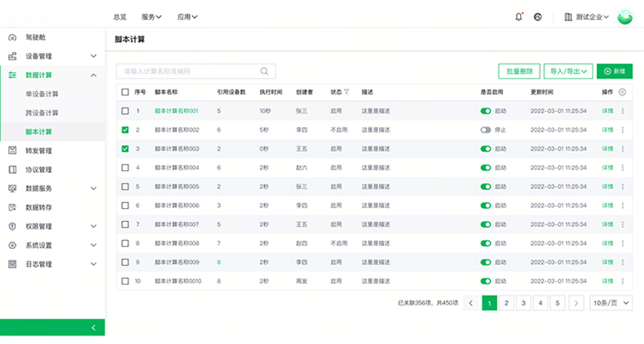This screenshot has width=644, height=344.
Task: Open 详情 link for row 5
Action: (x=608, y=187)
